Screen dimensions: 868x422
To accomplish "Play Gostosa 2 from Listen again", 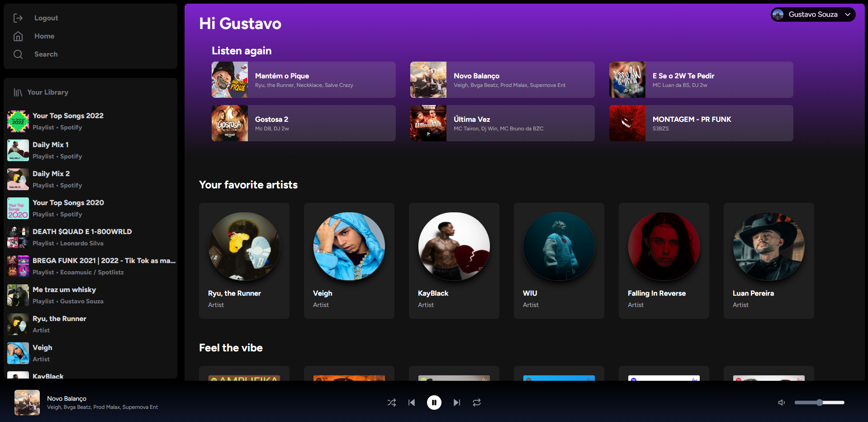I will click(304, 123).
